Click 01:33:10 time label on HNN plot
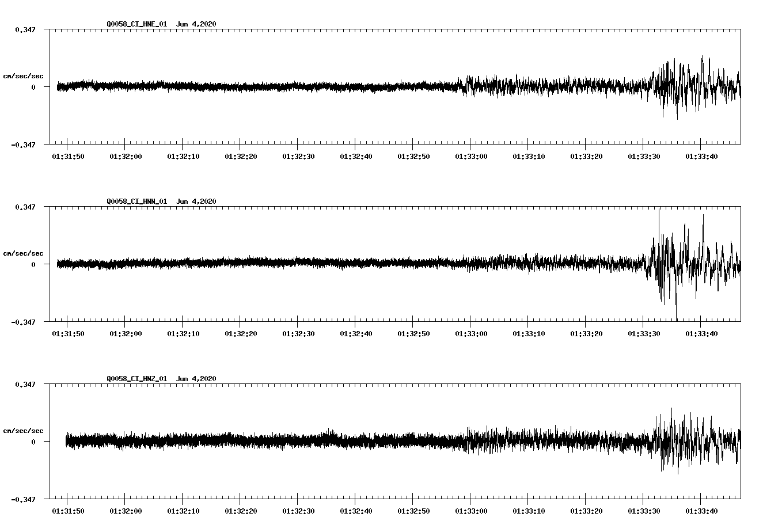Image resolution: width=782 pixels, height=532 pixels. pyautogui.click(x=528, y=333)
